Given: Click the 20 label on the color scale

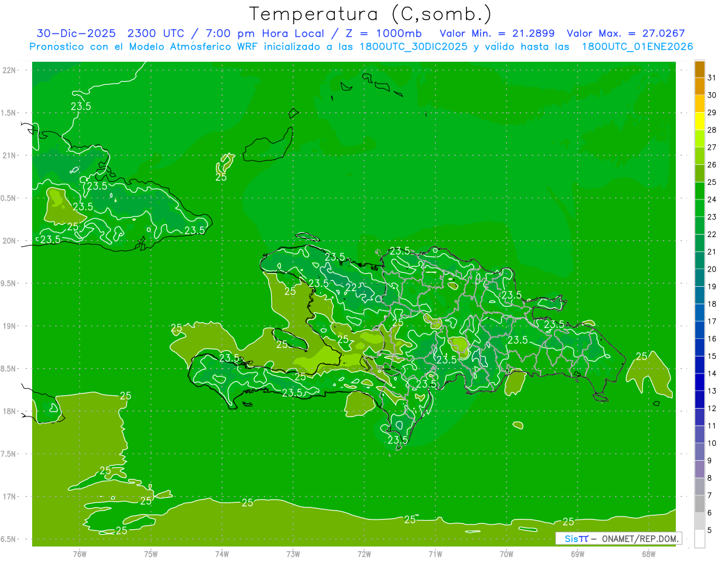Looking at the screenshot, I should 712,269.
